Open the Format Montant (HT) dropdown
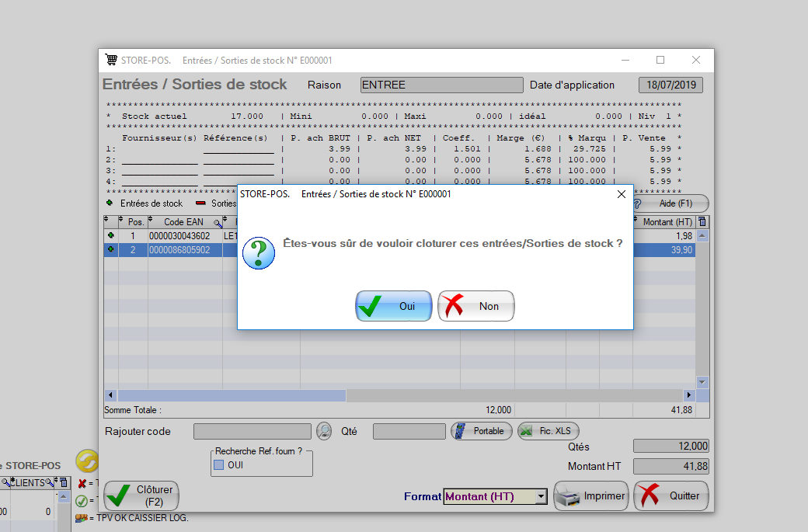This screenshot has width=808, height=532. pos(542,496)
